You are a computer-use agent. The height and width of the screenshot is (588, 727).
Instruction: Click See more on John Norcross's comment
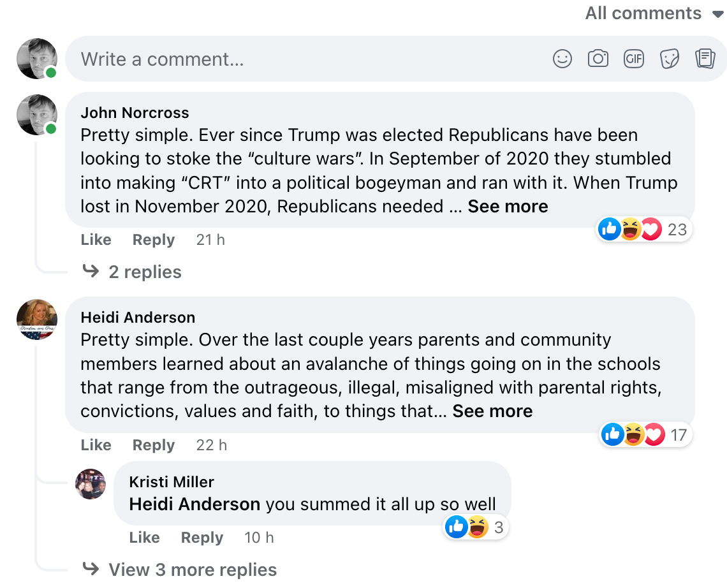pos(508,206)
